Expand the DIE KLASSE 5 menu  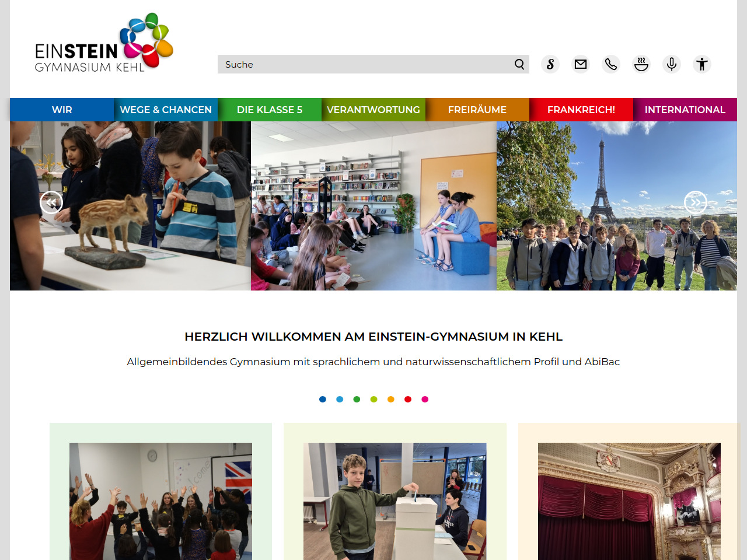coord(270,110)
